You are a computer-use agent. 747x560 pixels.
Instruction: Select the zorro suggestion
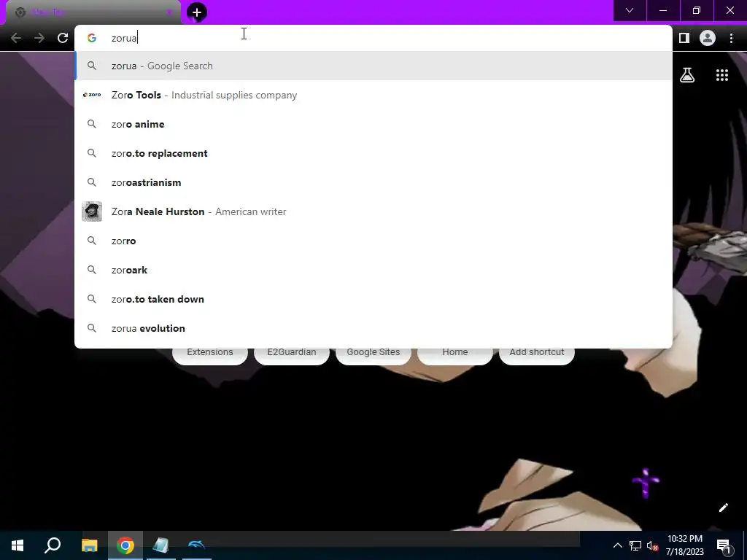373,241
